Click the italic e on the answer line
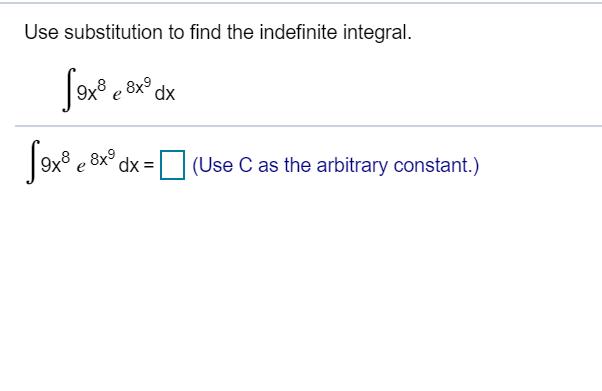 click(x=81, y=167)
